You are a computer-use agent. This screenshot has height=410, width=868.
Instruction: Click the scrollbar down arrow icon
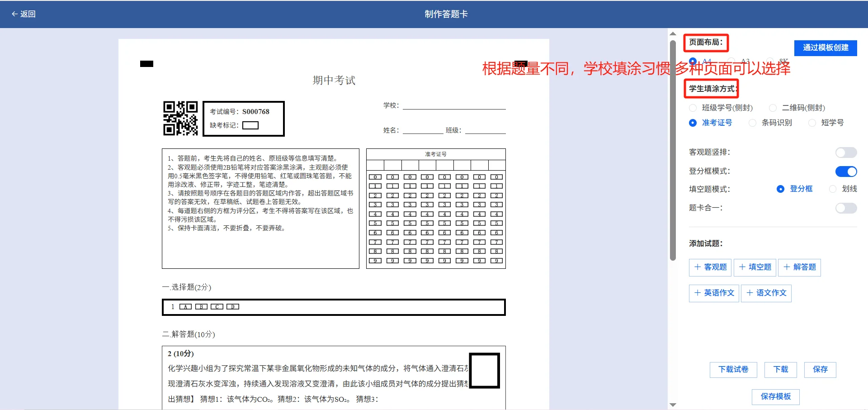click(673, 405)
